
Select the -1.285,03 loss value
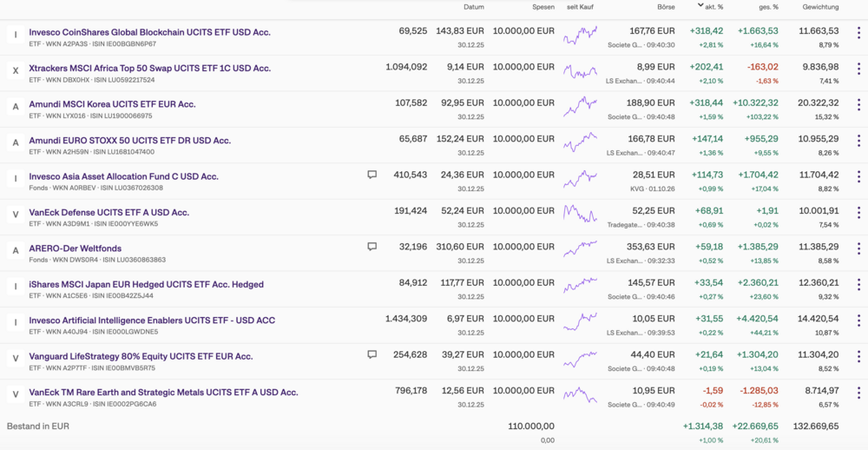[x=757, y=392]
